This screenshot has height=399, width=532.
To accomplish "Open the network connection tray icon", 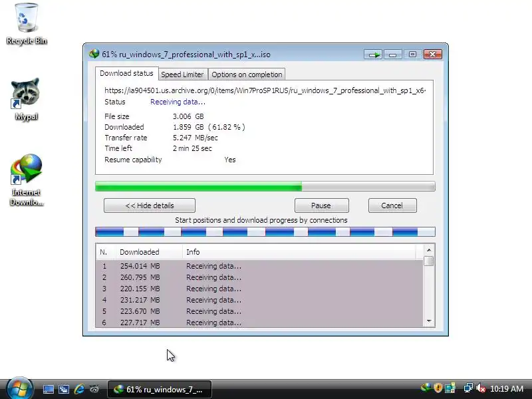I will [468, 388].
